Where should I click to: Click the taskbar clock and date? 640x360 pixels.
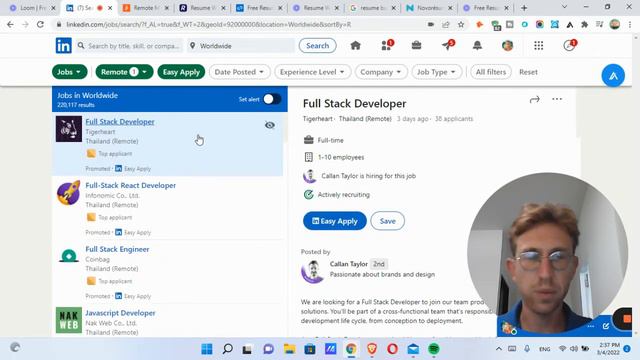click(x=609, y=349)
